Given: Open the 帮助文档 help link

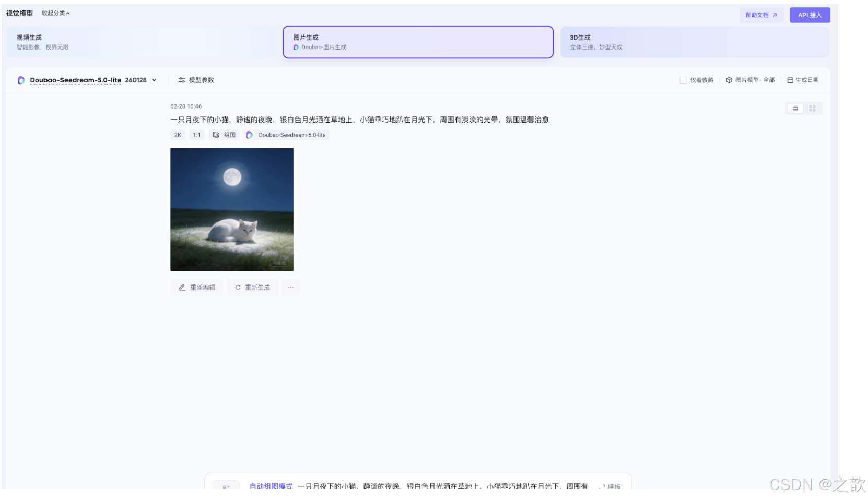Looking at the screenshot, I should click(761, 15).
